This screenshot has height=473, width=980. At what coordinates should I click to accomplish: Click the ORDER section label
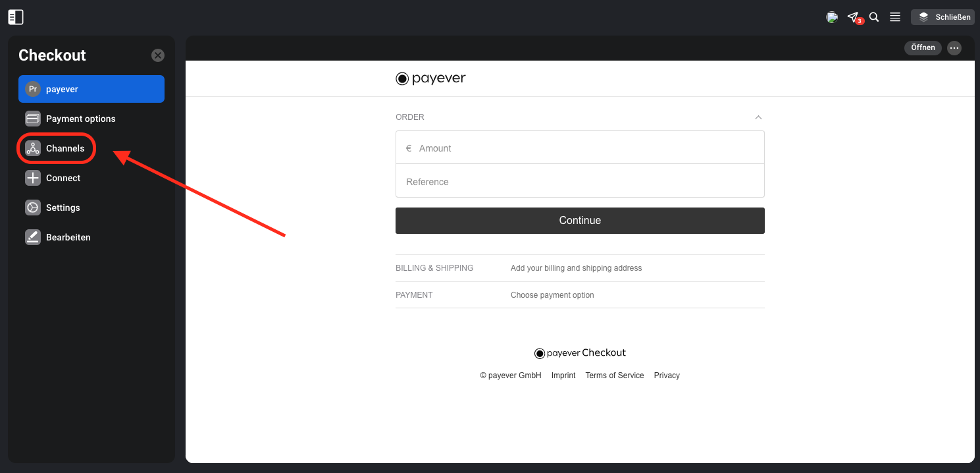[410, 117]
